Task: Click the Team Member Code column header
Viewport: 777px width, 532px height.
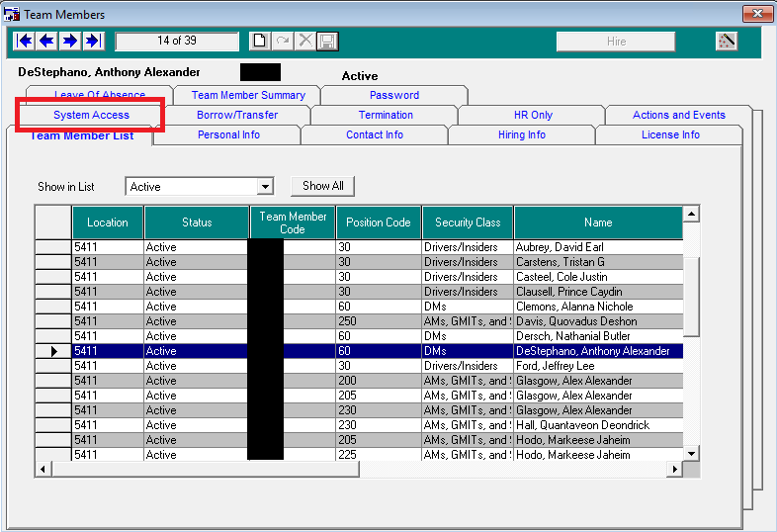Action: pyautogui.click(x=293, y=222)
